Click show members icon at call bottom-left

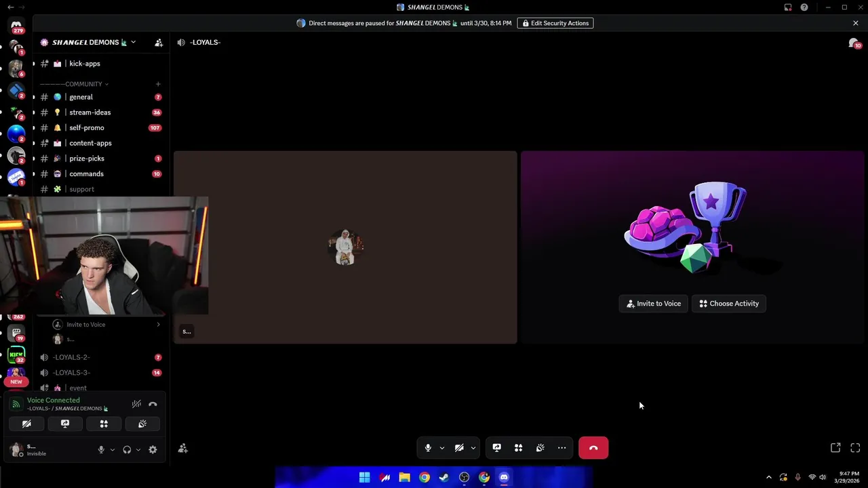(x=183, y=449)
